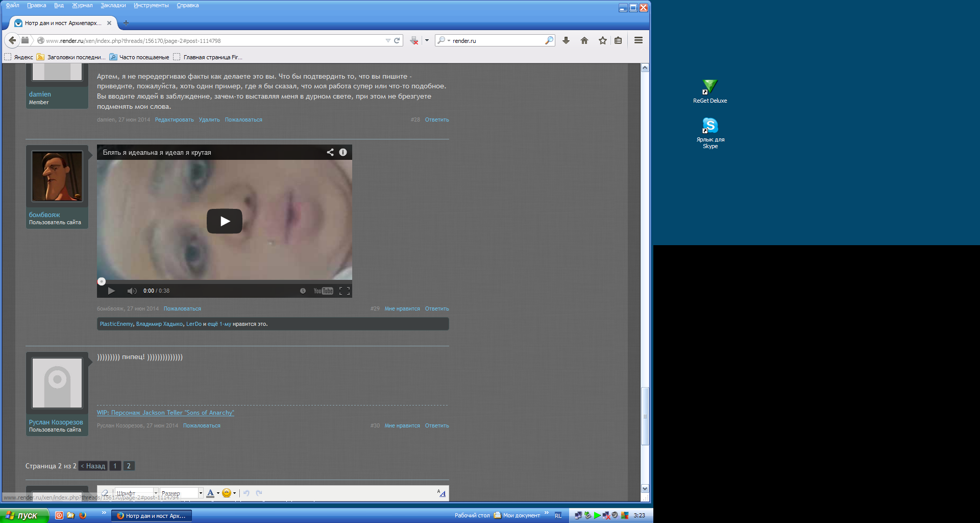The width and height of the screenshot is (980, 523).
Task: Click the share icon on the video
Action: pyautogui.click(x=330, y=152)
